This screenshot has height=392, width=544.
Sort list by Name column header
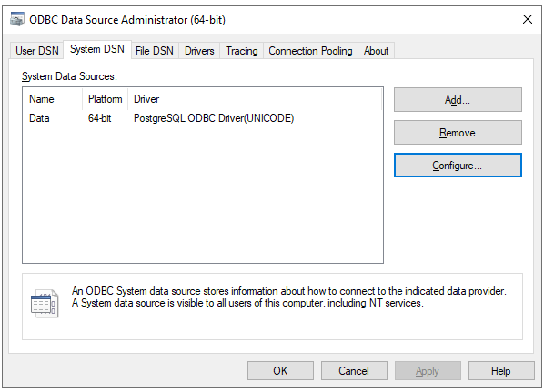pos(53,99)
